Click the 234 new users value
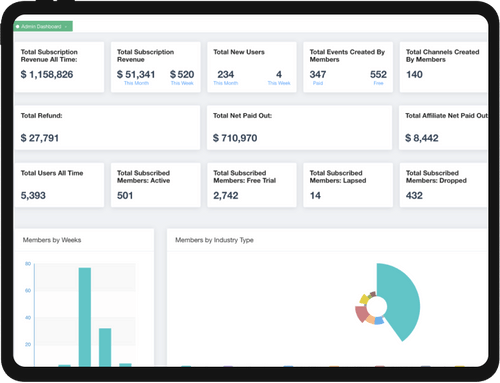The height and width of the screenshot is (383, 500). [226, 74]
